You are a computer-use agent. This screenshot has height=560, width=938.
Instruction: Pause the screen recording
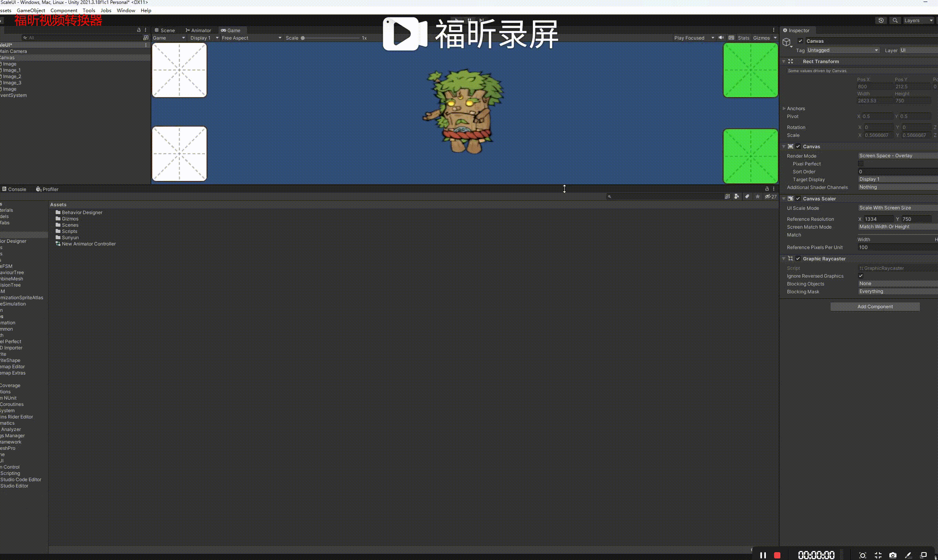pyautogui.click(x=763, y=555)
